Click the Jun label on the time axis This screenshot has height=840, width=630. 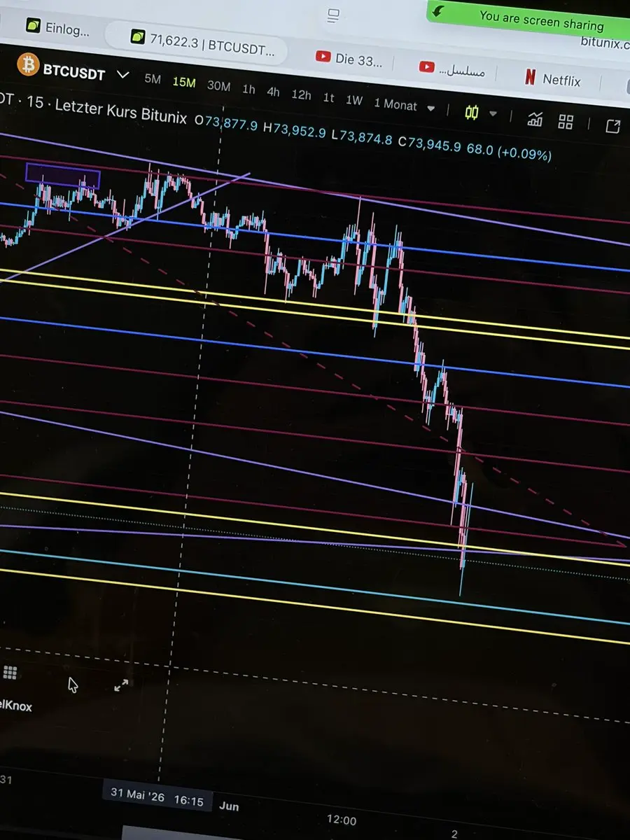pyautogui.click(x=229, y=806)
